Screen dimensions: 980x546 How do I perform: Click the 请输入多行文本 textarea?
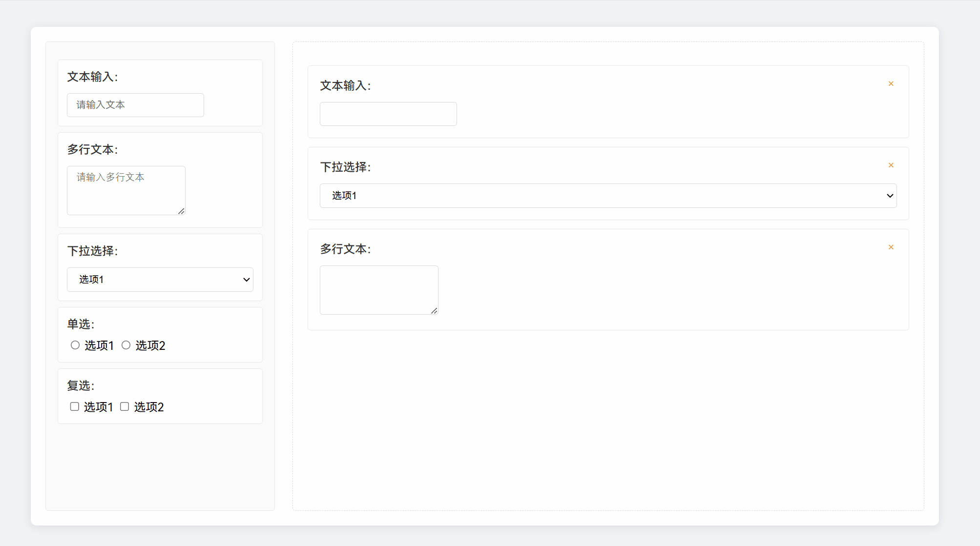125,190
